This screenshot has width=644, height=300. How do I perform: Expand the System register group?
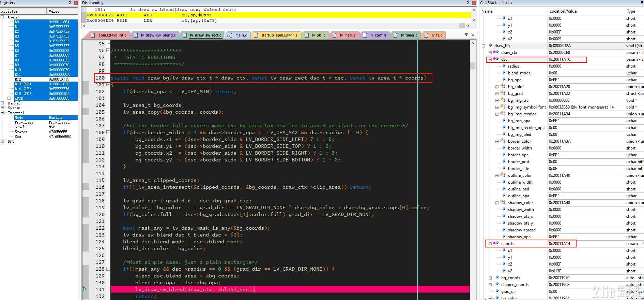click(x=2, y=108)
